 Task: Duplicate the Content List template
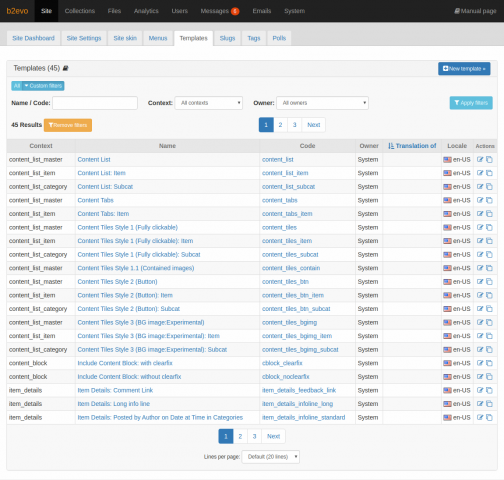(x=489, y=159)
